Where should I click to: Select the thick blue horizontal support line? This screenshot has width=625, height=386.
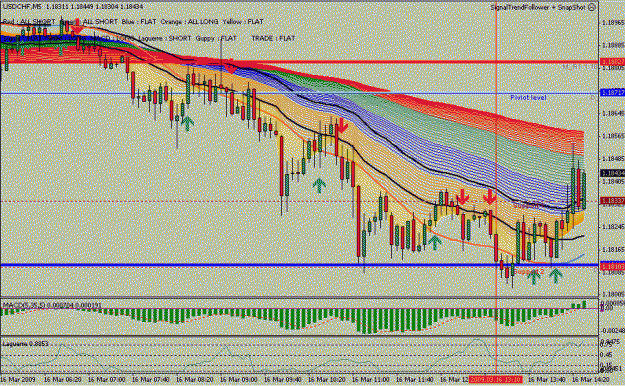[299, 265]
